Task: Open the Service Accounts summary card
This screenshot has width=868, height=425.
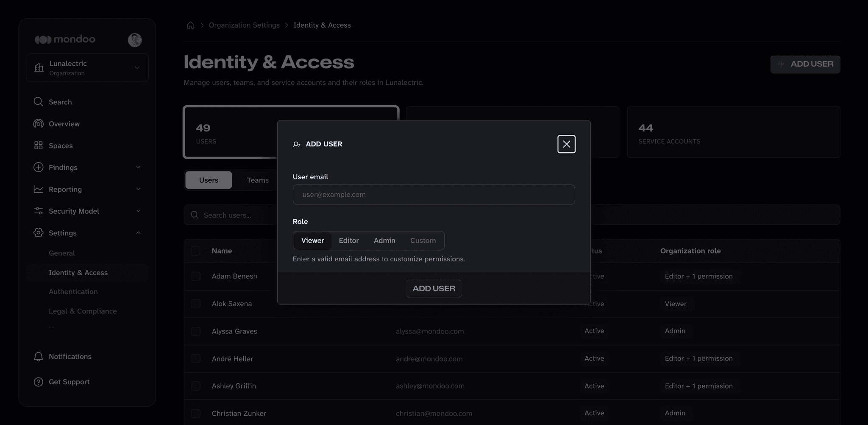Action: [x=733, y=132]
